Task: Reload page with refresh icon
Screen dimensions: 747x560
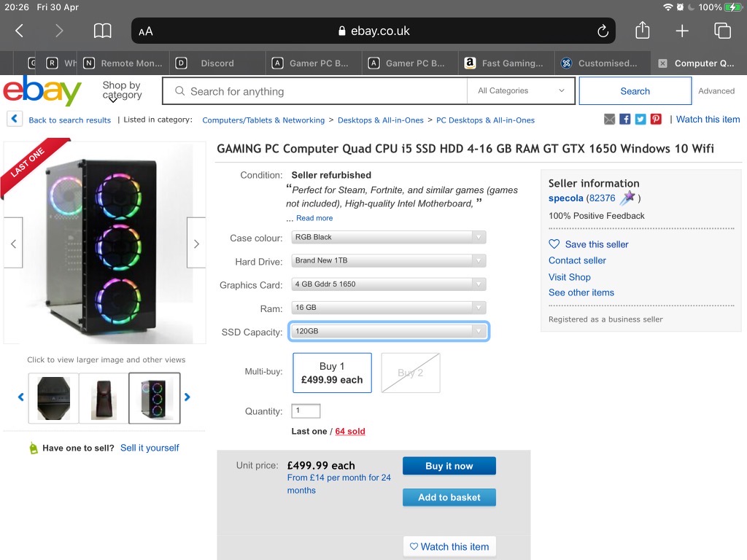Action: (x=603, y=31)
